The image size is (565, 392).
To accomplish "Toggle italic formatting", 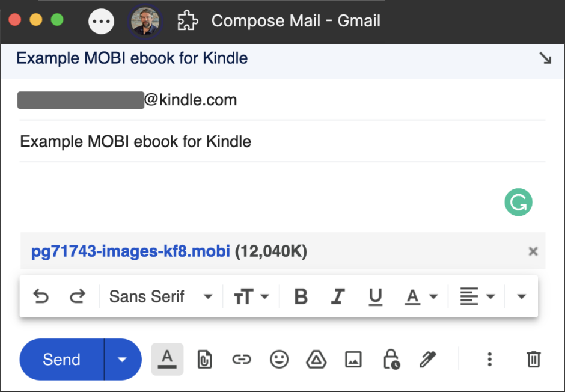I will 338,296.
